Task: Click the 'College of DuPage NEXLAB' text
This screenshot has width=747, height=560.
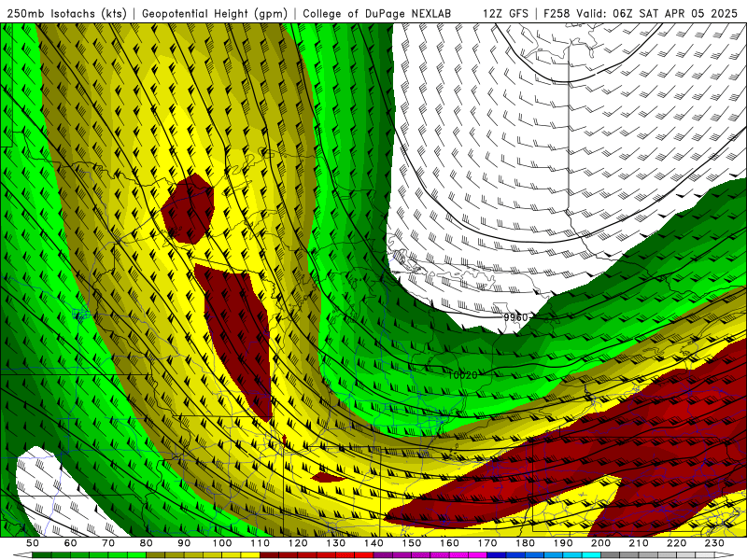Action: (377, 13)
